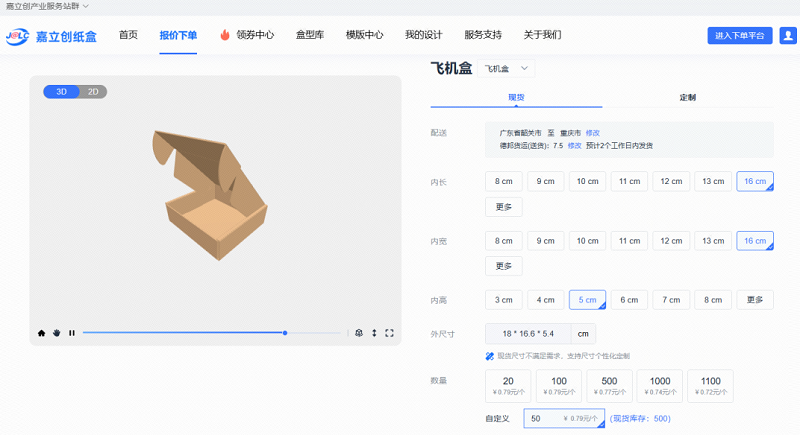The width and height of the screenshot is (800, 435).
Task: Click the 进入下单平台 button
Action: point(741,35)
